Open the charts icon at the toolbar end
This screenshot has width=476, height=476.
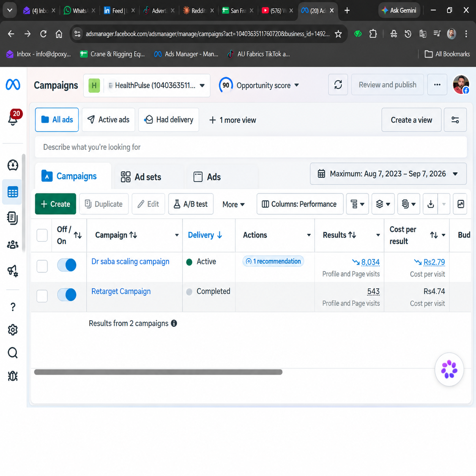click(x=460, y=204)
